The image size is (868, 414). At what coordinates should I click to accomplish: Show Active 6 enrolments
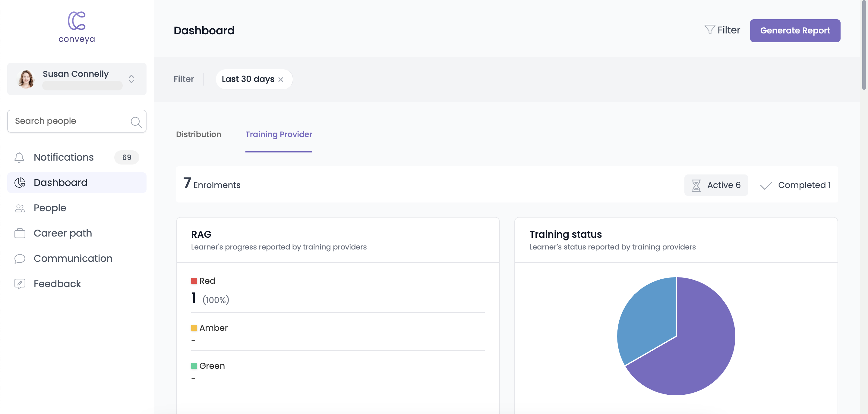[x=716, y=185]
